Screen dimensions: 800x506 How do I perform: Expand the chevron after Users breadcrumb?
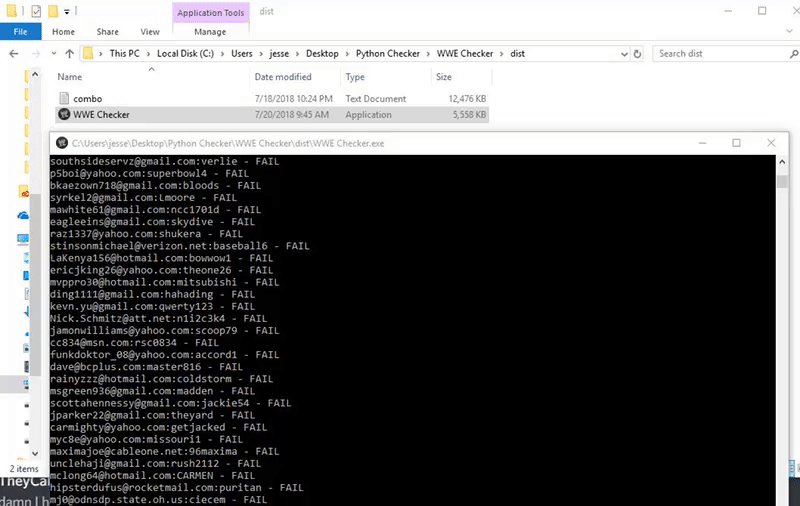click(x=261, y=54)
